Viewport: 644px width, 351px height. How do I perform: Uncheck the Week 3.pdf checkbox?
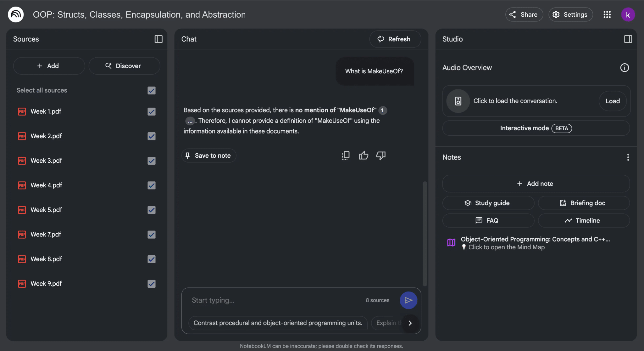(x=152, y=161)
